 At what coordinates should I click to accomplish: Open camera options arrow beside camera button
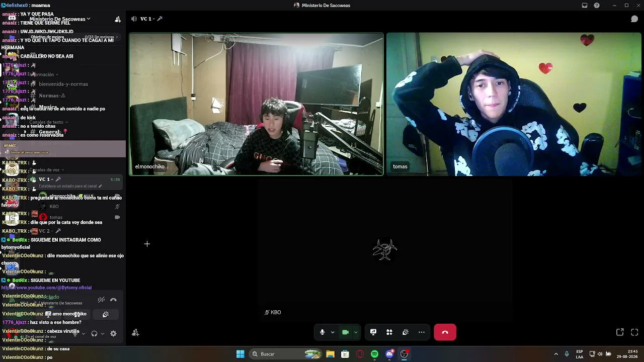tap(356, 332)
